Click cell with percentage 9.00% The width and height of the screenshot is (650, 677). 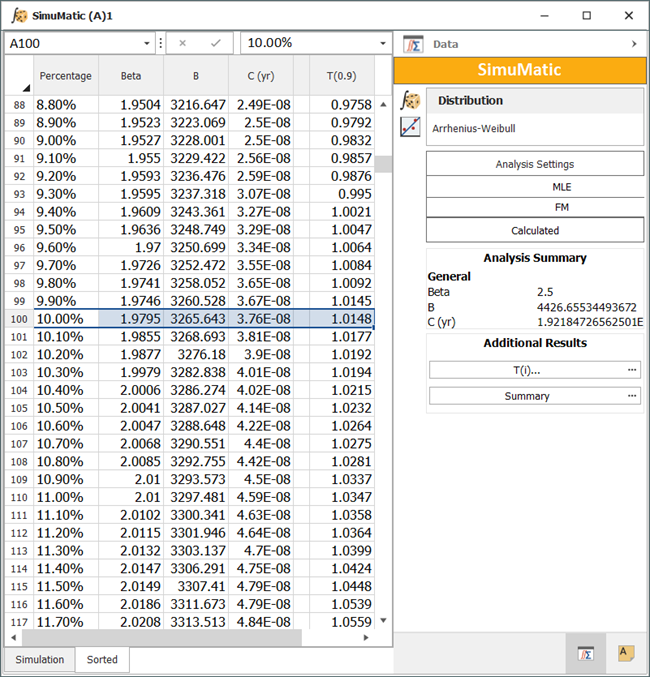[x=66, y=141]
